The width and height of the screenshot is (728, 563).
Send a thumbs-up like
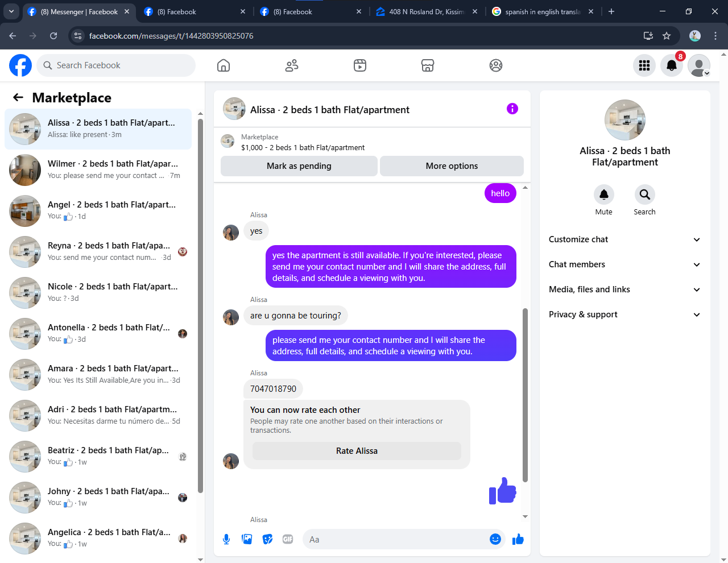tap(518, 539)
